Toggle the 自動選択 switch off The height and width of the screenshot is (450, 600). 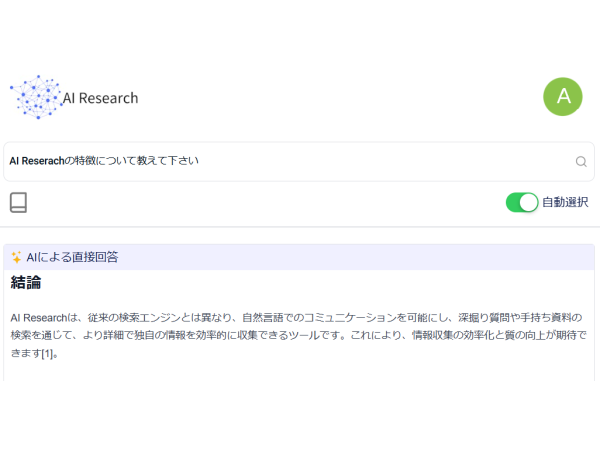pos(522,202)
